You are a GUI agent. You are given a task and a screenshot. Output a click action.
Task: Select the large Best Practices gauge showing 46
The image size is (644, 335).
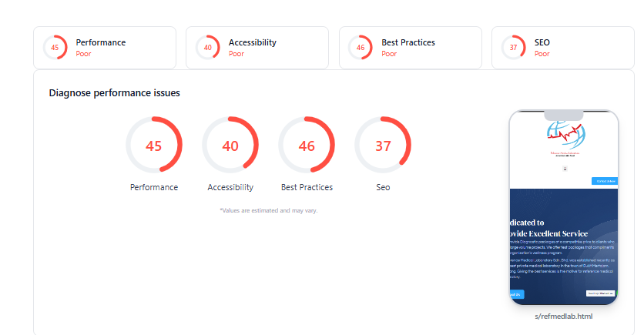point(307,145)
